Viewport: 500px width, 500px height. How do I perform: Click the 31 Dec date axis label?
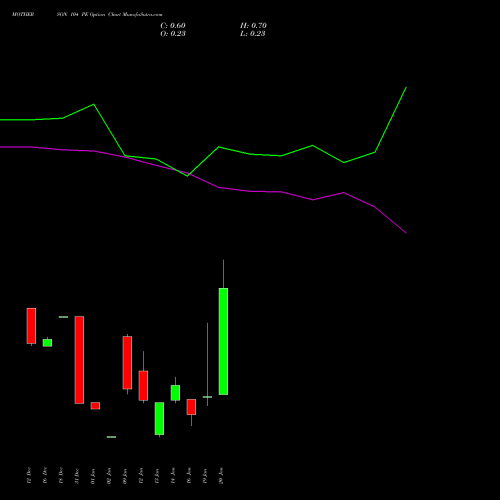tap(77, 476)
